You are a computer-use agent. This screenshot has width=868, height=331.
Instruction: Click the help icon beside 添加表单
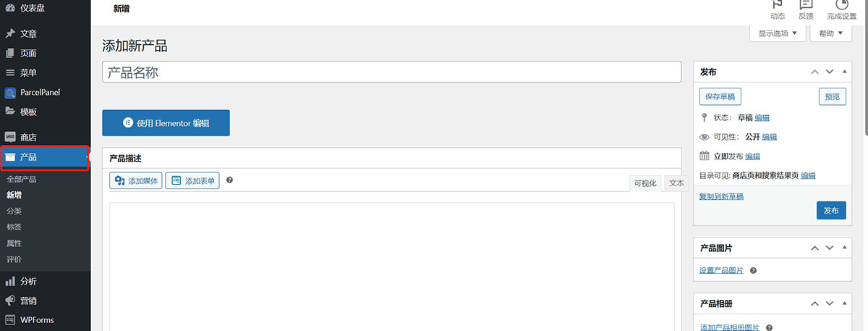[229, 180]
